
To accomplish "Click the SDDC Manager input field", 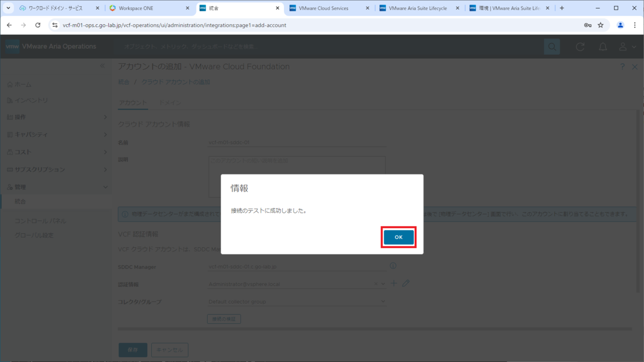I will (297, 267).
